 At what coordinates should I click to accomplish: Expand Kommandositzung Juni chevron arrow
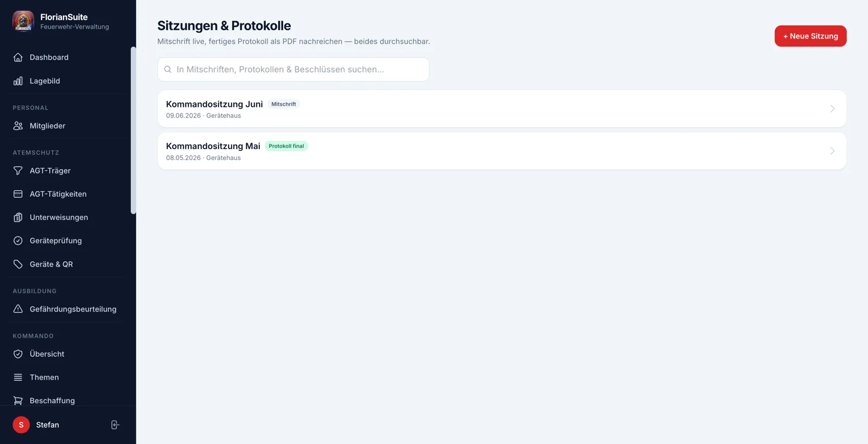click(832, 109)
